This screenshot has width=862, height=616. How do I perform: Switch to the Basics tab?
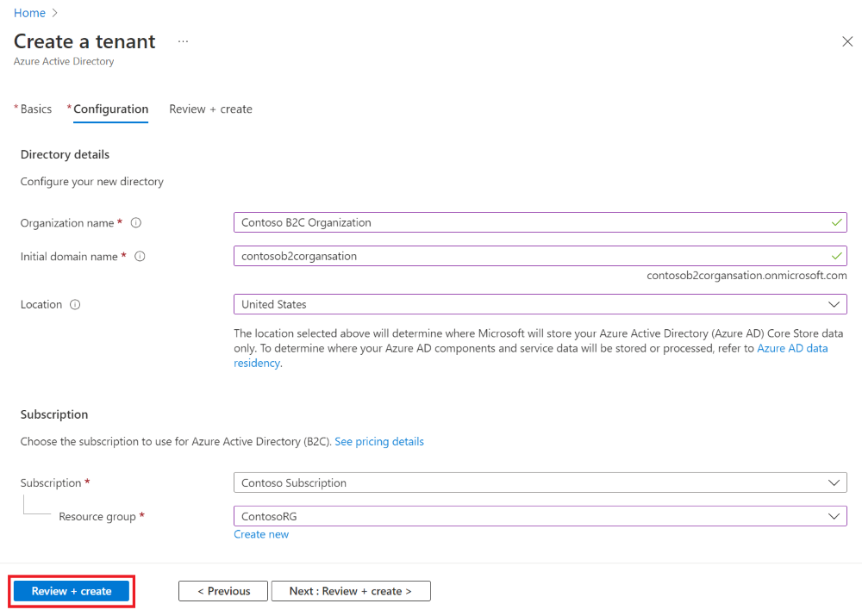pyautogui.click(x=34, y=109)
